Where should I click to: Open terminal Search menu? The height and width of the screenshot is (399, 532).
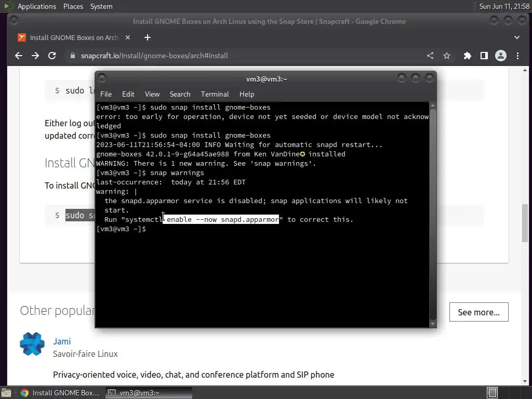180,94
